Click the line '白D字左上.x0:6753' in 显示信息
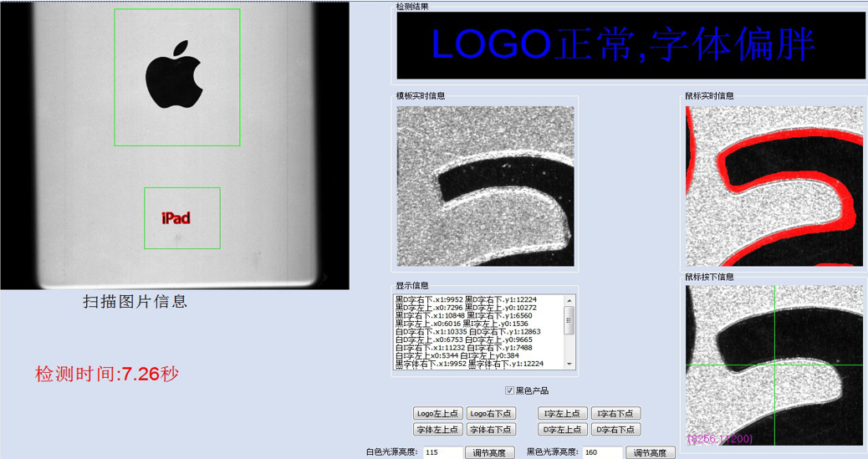 [x=464, y=339]
